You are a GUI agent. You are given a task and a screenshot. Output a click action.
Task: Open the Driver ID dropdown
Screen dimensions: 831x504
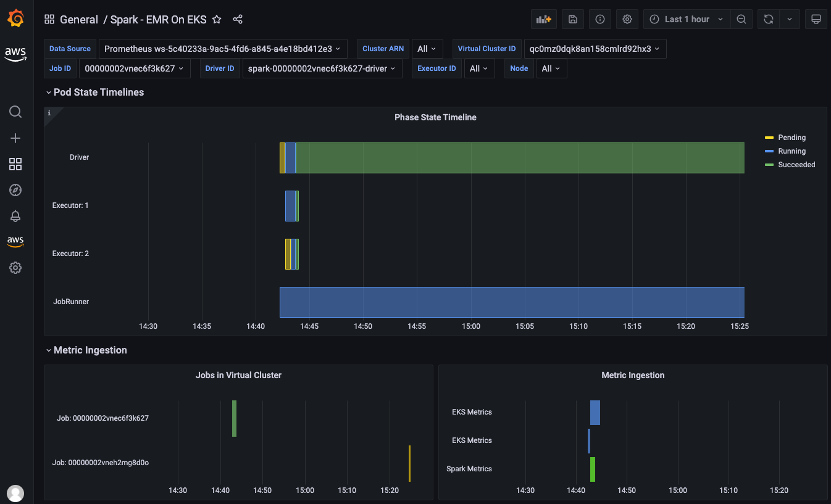(x=322, y=68)
